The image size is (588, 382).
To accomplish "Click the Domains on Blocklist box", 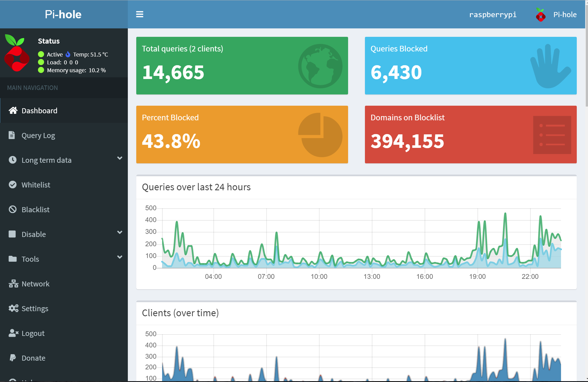I will [x=471, y=134].
